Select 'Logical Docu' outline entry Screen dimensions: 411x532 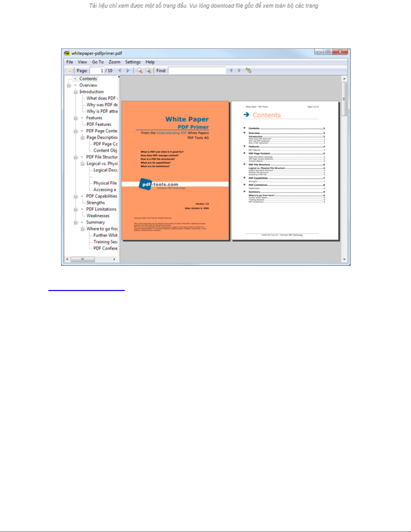(x=105, y=170)
